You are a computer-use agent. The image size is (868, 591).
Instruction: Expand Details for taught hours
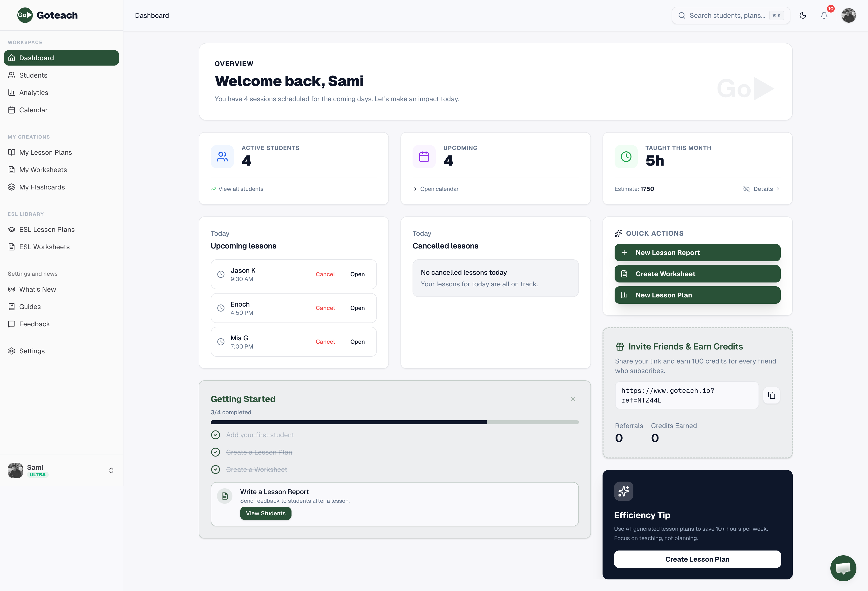(763, 189)
